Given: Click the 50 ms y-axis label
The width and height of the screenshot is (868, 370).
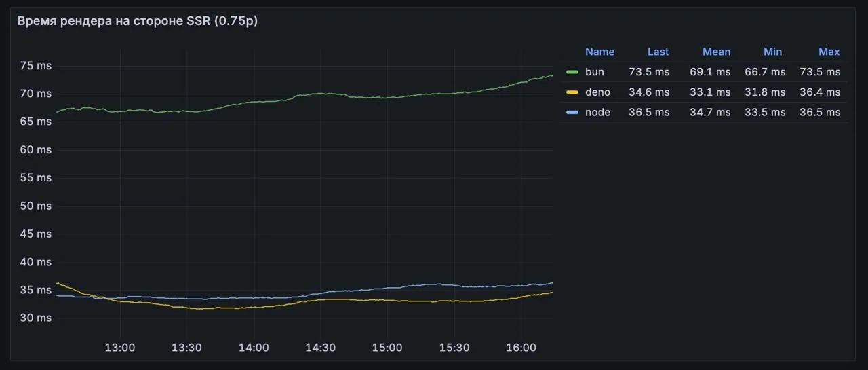Looking at the screenshot, I should (x=36, y=206).
